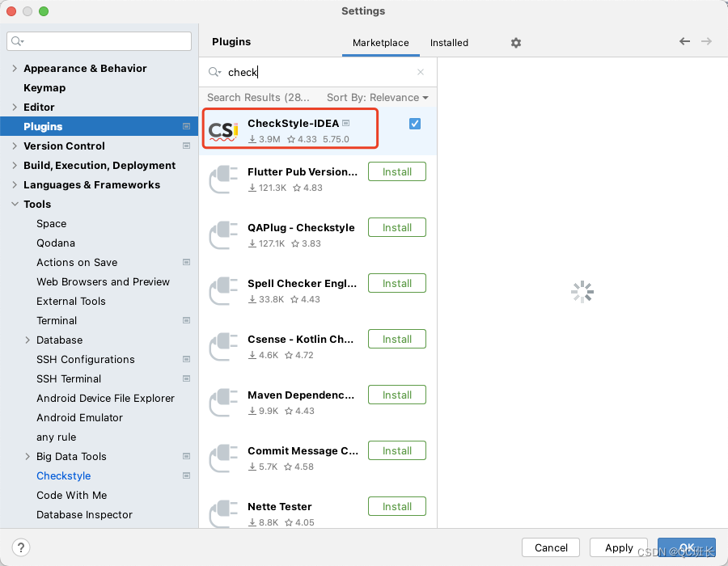
Task: Click the Nette Tester plugin icon
Action: click(223, 513)
